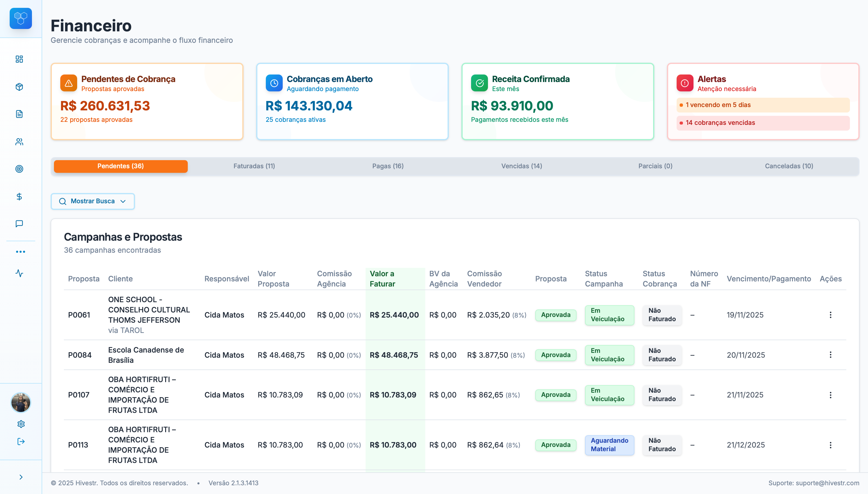Open the dashboard grid icon in sidebar
Image resolution: width=868 pixels, height=494 pixels.
pos(19,59)
